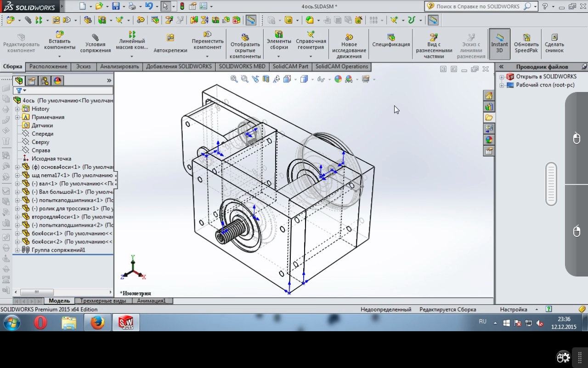Open the SOLIDWORKS MBD tab
The height and width of the screenshot is (368, 588).
click(x=242, y=67)
